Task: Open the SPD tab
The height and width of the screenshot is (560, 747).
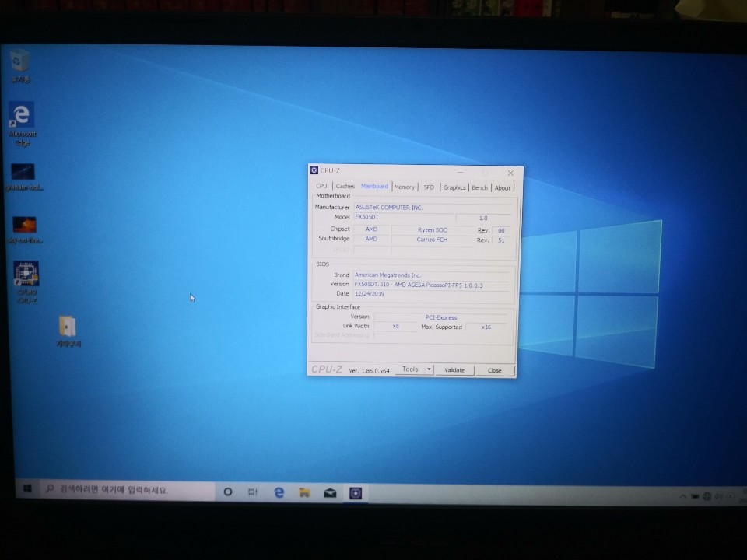Action: point(429,187)
